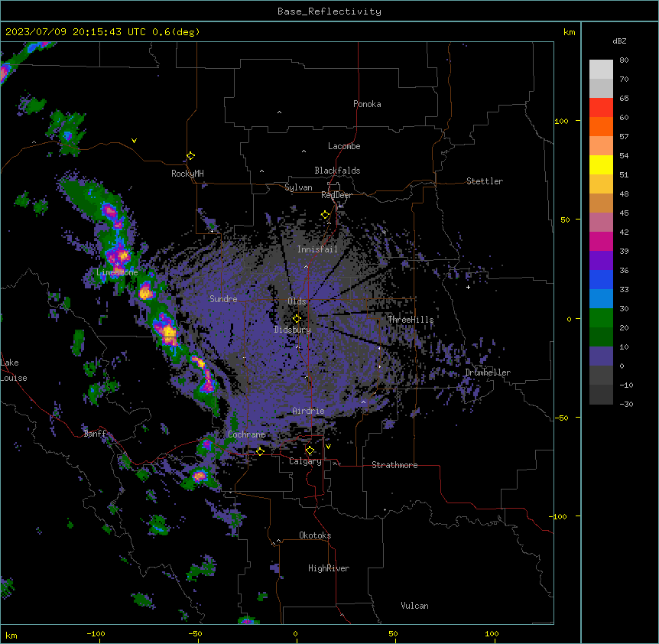659x644 pixels.
Task: Click the Stettler city label
Action: tap(485, 181)
